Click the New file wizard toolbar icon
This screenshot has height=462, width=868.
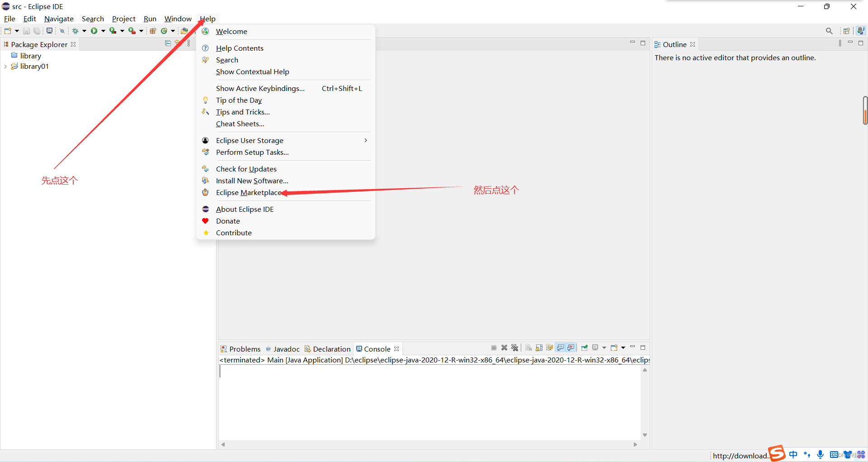(8, 31)
